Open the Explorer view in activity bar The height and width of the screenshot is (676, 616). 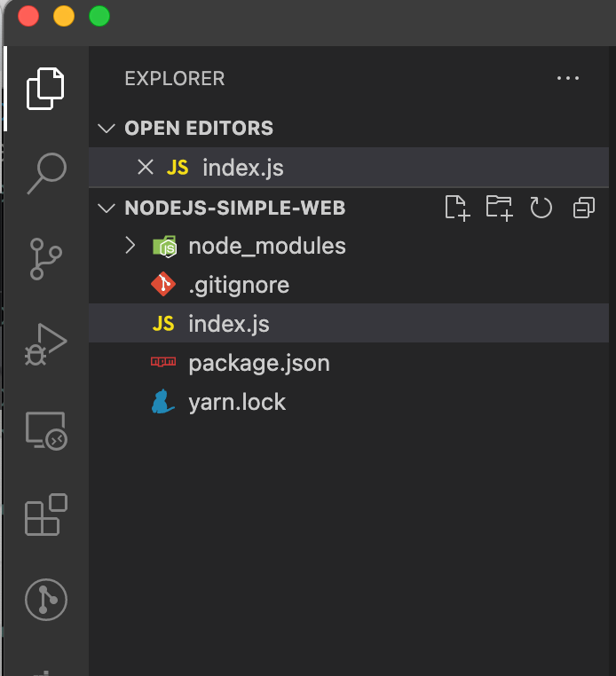click(45, 88)
